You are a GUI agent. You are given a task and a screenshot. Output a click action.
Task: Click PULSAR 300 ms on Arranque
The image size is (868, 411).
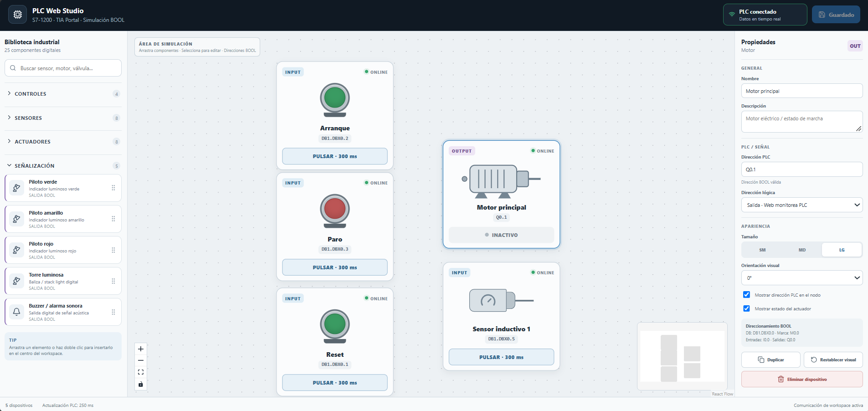335,156
